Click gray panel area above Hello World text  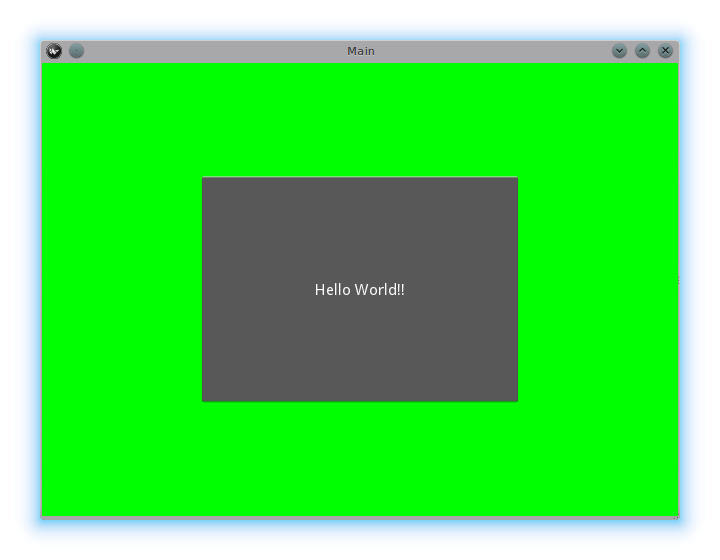(360, 230)
